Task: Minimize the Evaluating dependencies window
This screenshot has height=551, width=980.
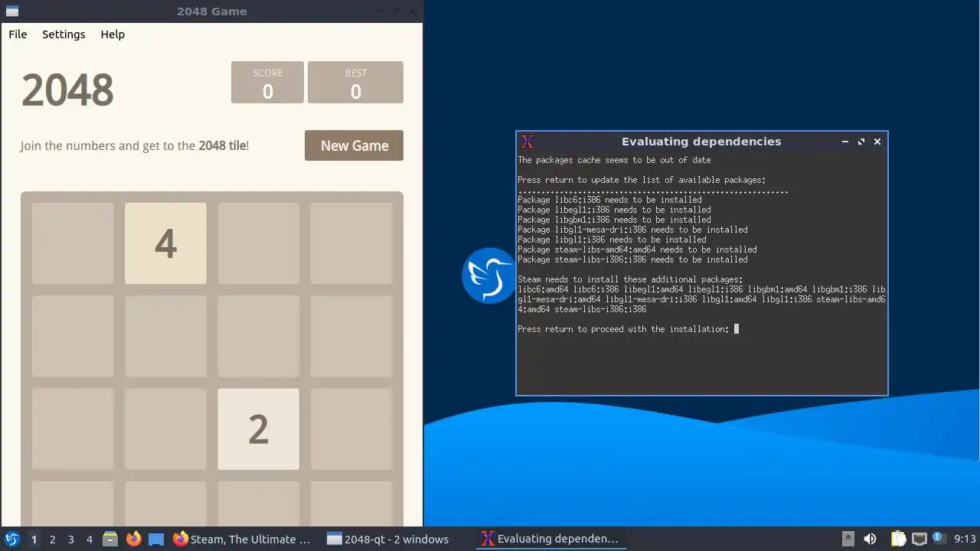Action: click(x=845, y=142)
